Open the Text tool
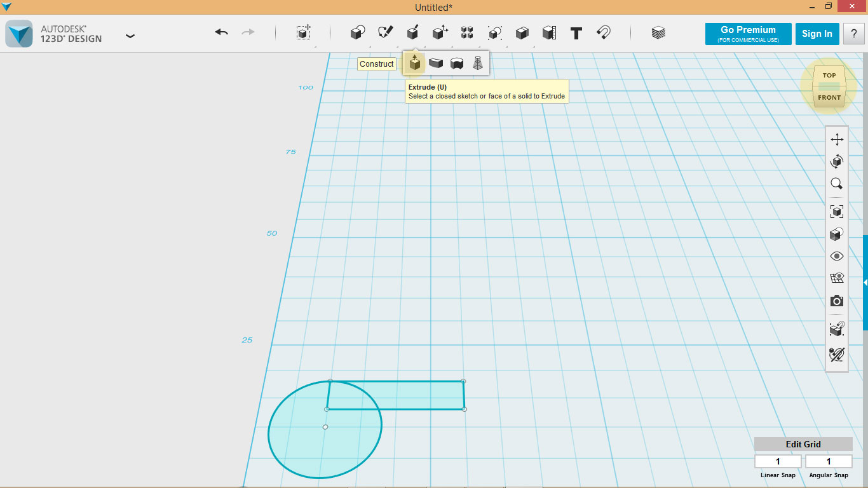The height and width of the screenshot is (488, 868). pyautogui.click(x=575, y=33)
